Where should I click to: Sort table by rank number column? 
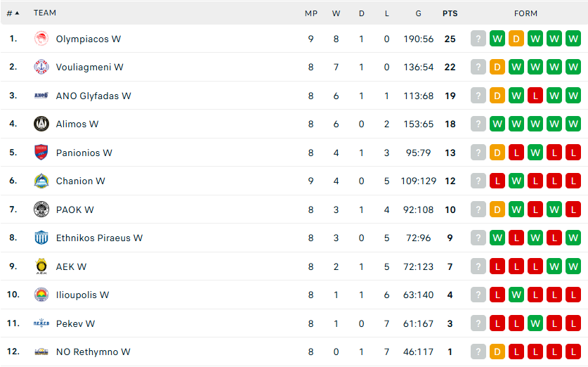(13, 13)
